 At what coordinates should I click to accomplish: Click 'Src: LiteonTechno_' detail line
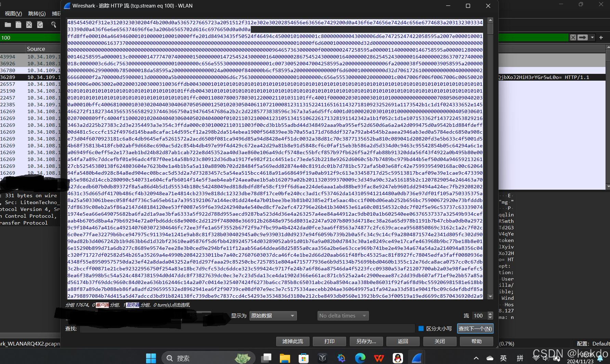coord(30,202)
